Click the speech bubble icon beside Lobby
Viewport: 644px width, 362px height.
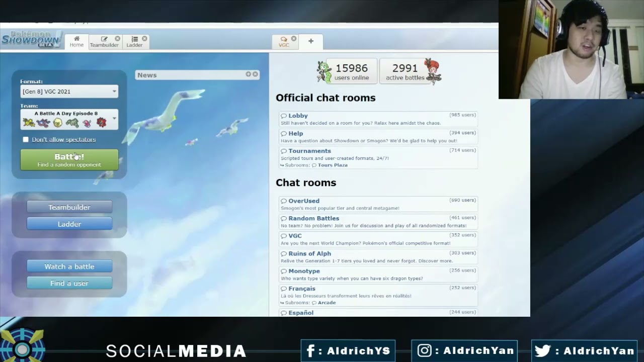284,116
